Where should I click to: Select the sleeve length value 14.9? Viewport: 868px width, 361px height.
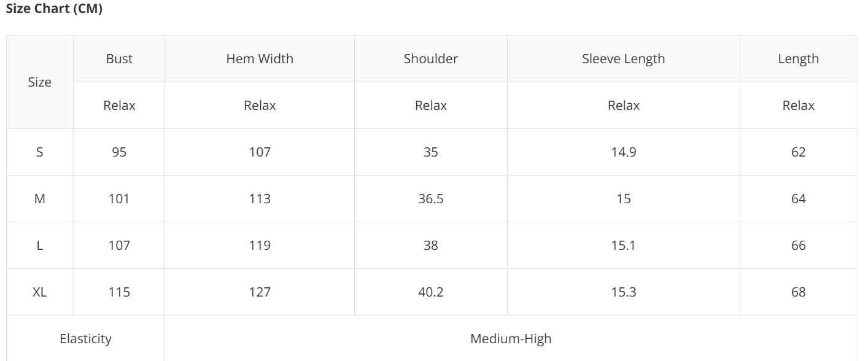(x=623, y=152)
